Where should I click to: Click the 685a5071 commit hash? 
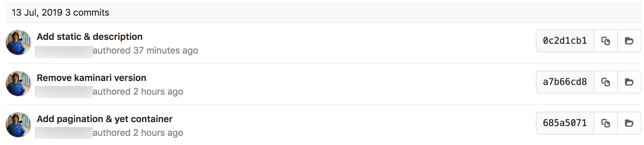[x=565, y=123]
